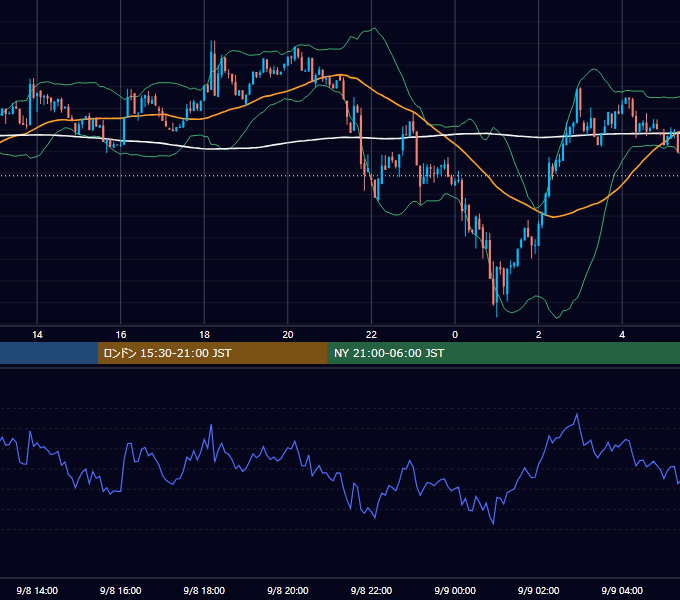
Task: Click the upper green band peak near hour 22
Action: point(374,29)
